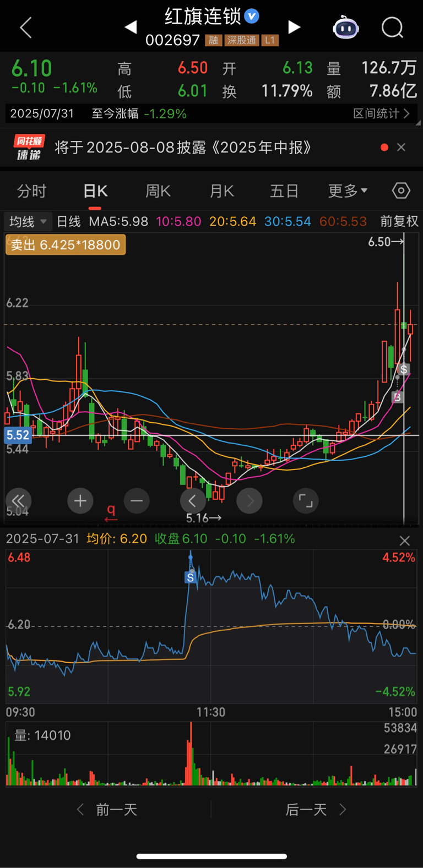Screen dimensions: 423x868
Task: Tap the 10:5.80 moving average value
Action: tap(178, 221)
